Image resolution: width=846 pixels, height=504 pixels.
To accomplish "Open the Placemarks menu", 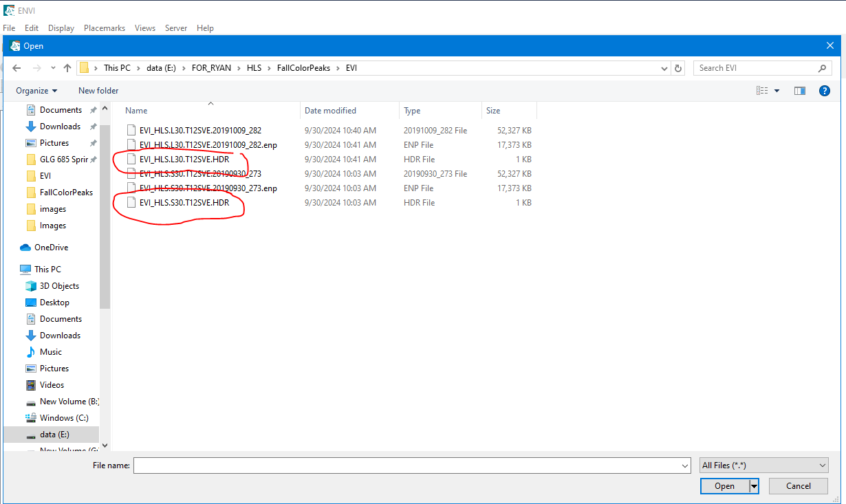I will [x=105, y=28].
